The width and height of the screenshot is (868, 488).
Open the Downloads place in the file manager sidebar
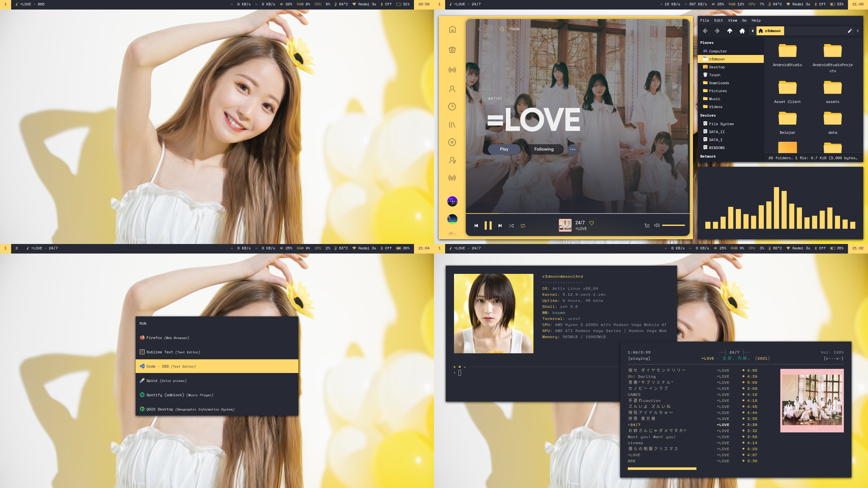pyautogui.click(x=730, y=83)
